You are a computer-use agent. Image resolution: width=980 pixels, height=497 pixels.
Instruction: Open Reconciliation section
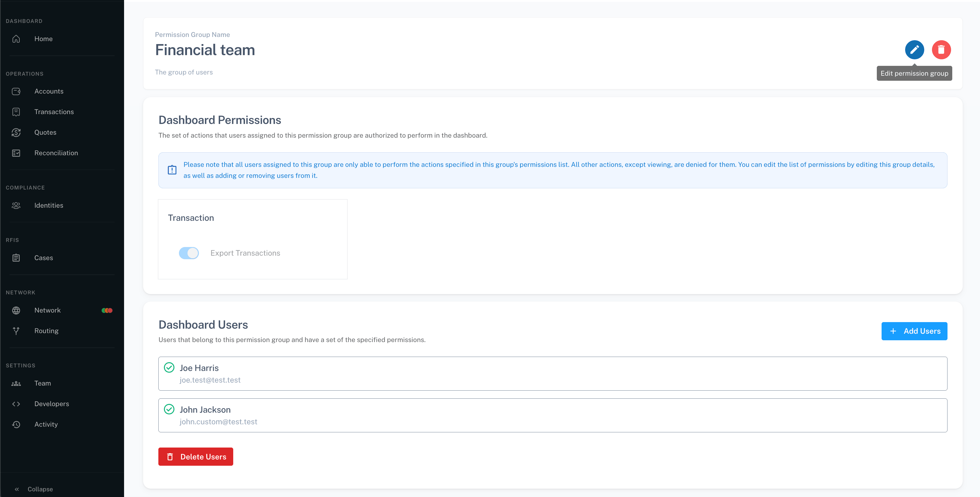coord(56,153)
